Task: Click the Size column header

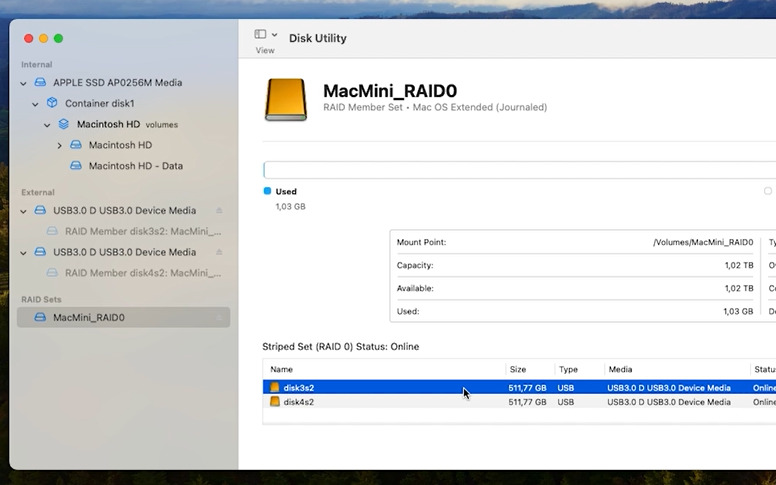Action: coord(518,369)
